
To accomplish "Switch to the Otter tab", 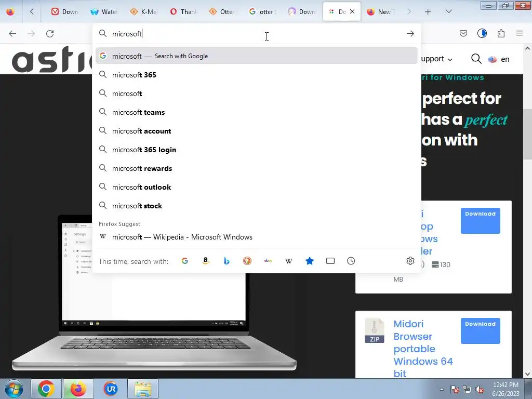I will pyautogui.click(x=222, y=11).
